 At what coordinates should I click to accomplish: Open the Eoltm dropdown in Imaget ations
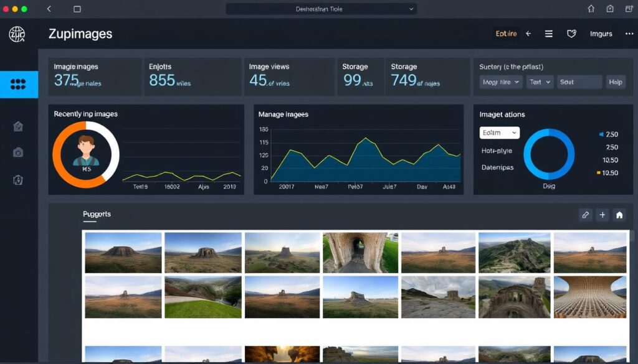tap(500, 133)
